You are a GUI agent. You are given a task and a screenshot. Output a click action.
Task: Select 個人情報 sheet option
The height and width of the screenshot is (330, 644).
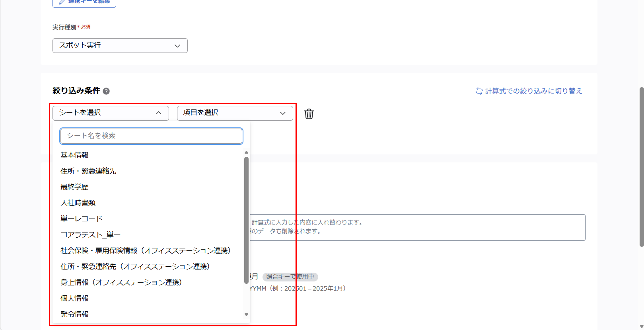[74, 299]
